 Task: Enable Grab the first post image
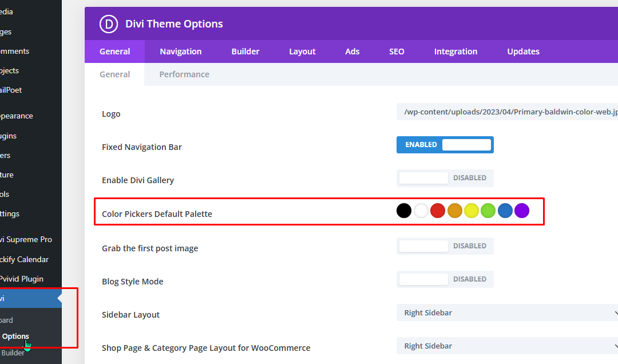pyautogui.click(x=445, y=246)
